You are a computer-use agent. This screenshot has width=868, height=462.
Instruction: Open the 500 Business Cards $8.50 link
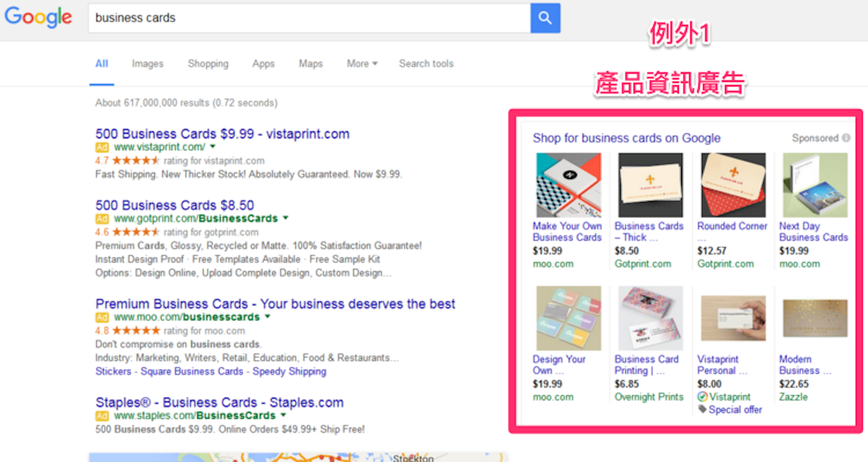click(x=175, y=205)
